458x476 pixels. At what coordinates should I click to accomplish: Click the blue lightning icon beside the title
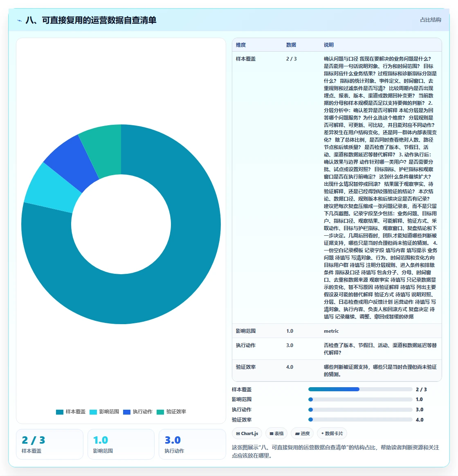(x=19, y=20)
